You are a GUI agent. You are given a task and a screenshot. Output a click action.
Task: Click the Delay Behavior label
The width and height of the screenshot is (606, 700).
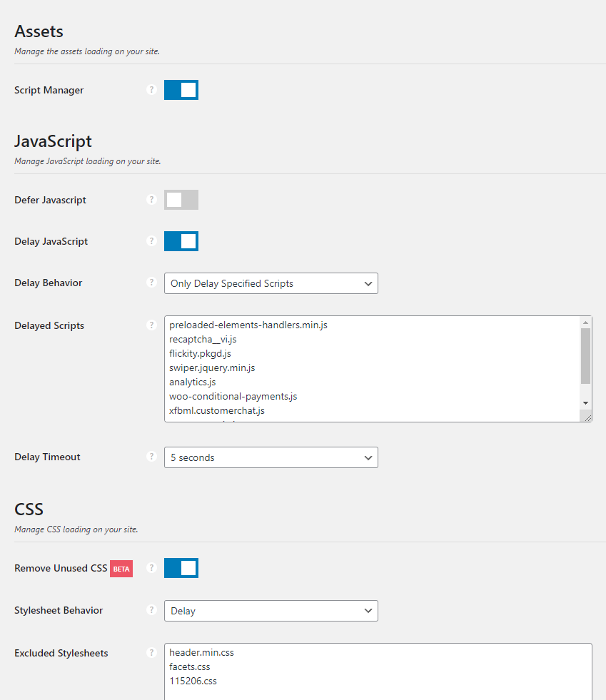49,283
